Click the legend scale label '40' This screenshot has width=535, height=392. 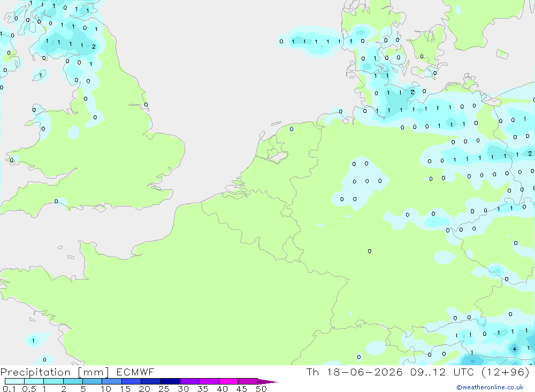pos(222,389)
